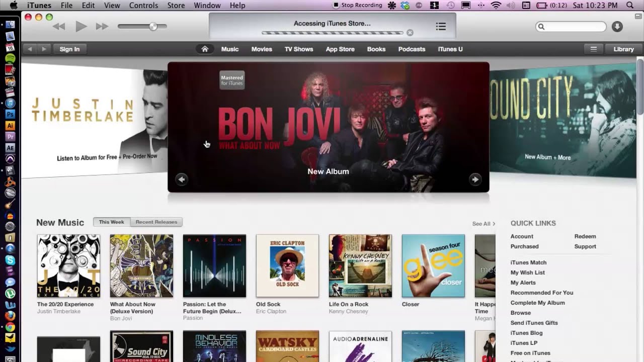Click the Eric Clapton artist link
This screenshot has height=362, width=644.
[x=271, y=311]
